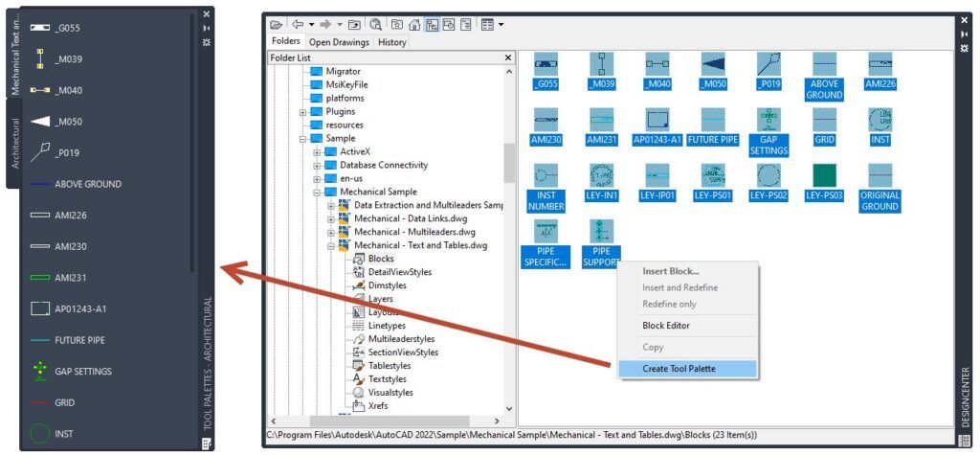Open the Views dropdown arrow
This screenshot has width=980, height=455.
(501, 25)
